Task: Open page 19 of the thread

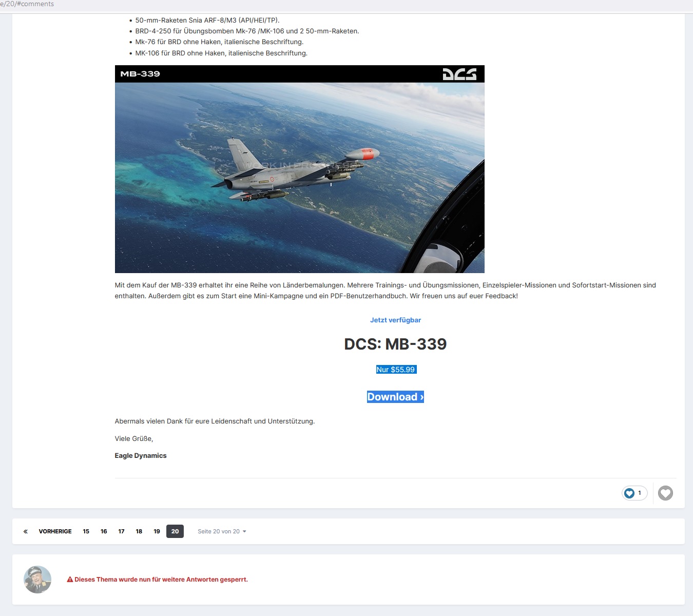Action: click(157, 531)
